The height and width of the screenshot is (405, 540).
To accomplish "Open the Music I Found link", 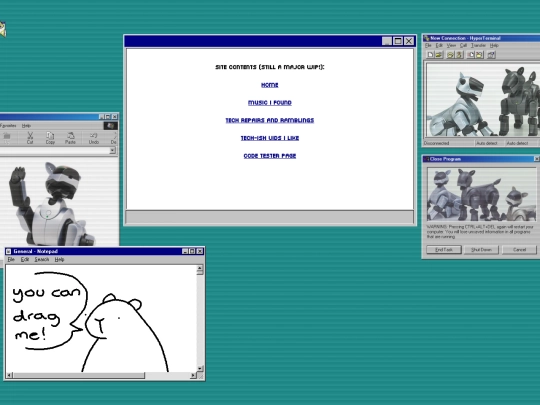I will coord(270,103).
